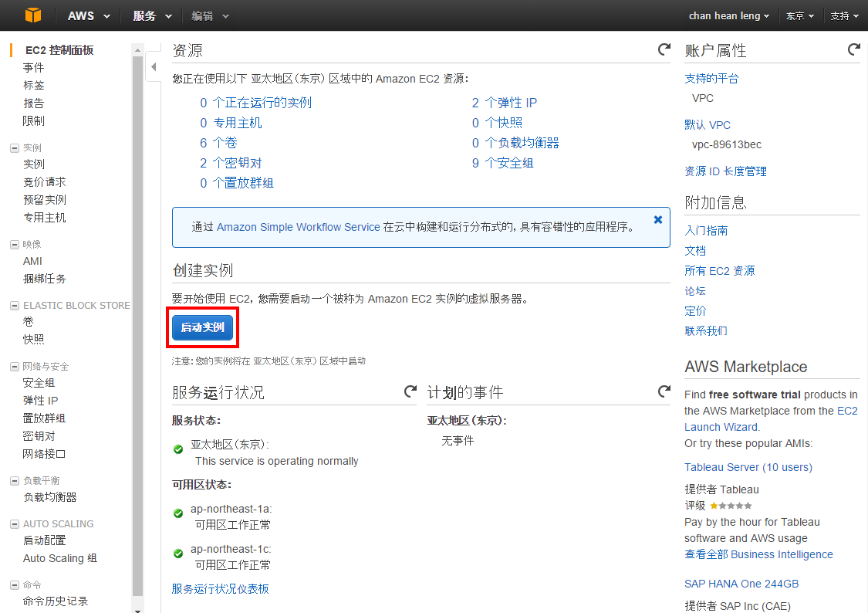This screenshot has width=868, height=613.
Task: Open the 0 个正在运行的实例 link
Action: coord(255,103)
